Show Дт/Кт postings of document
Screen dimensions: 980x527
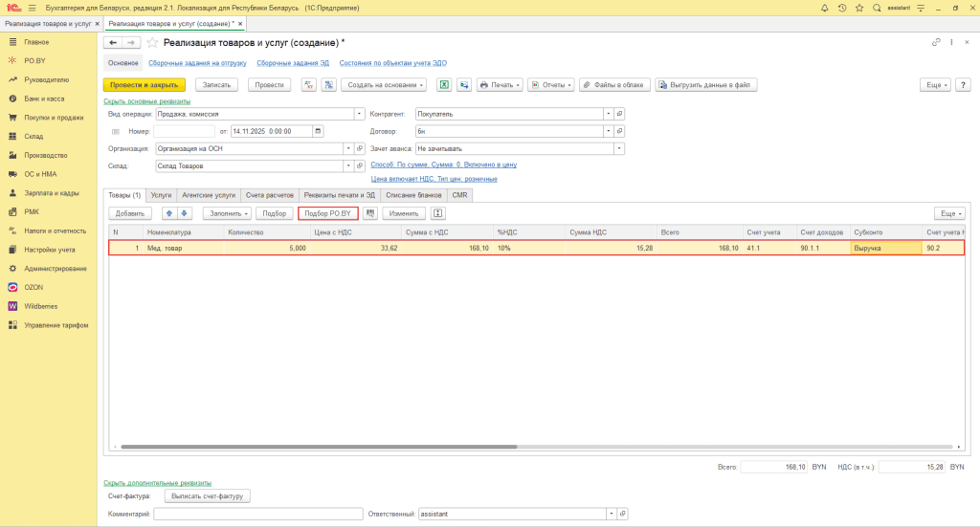click(x=309, y=84)
